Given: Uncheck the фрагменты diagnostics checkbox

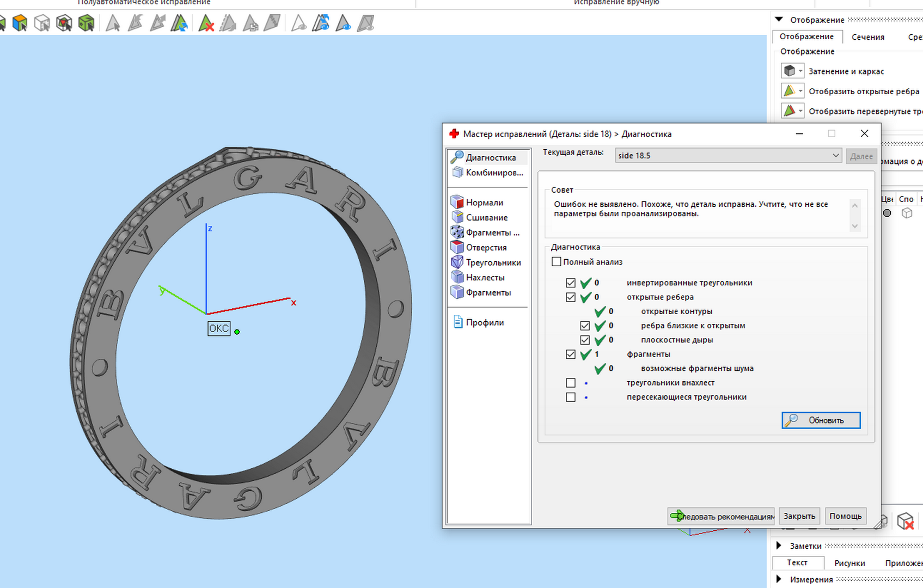Looking at the screenshot, I should (x=571, y=354).
